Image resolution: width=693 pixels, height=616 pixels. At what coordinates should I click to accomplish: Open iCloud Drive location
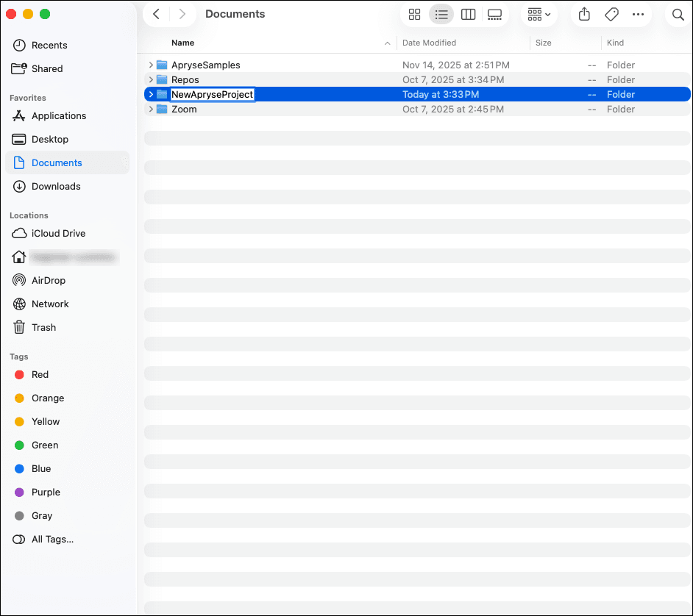coord(58,234)
